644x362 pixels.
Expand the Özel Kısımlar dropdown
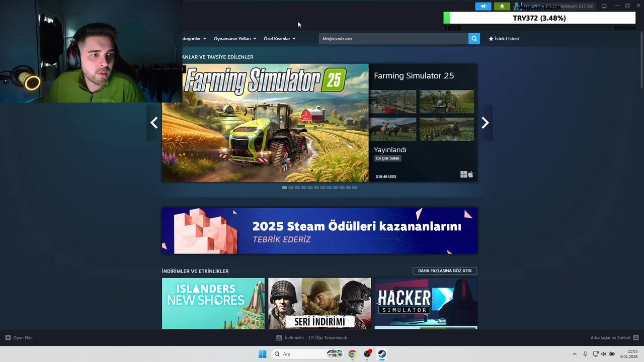point(280,39)
